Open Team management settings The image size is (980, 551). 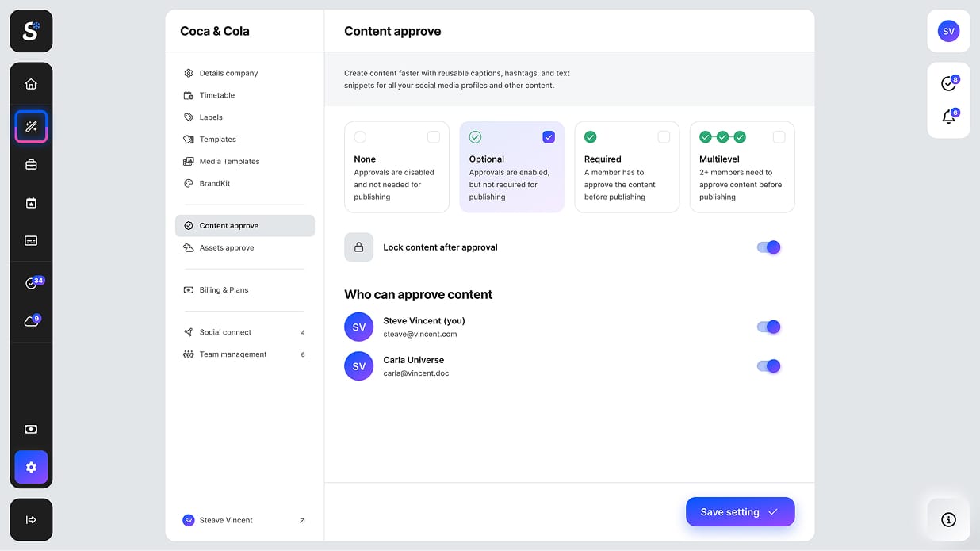233,354
